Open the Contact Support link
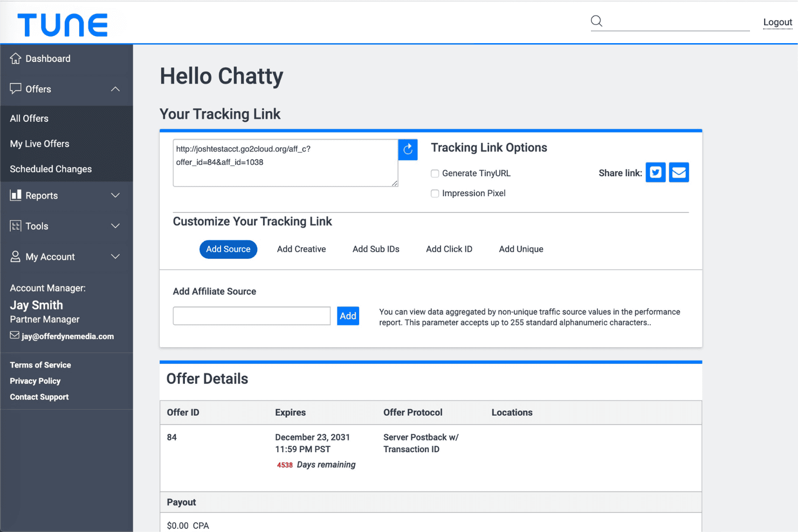The height and width of the screenshot is (532, 798). (x=39, y=397)
